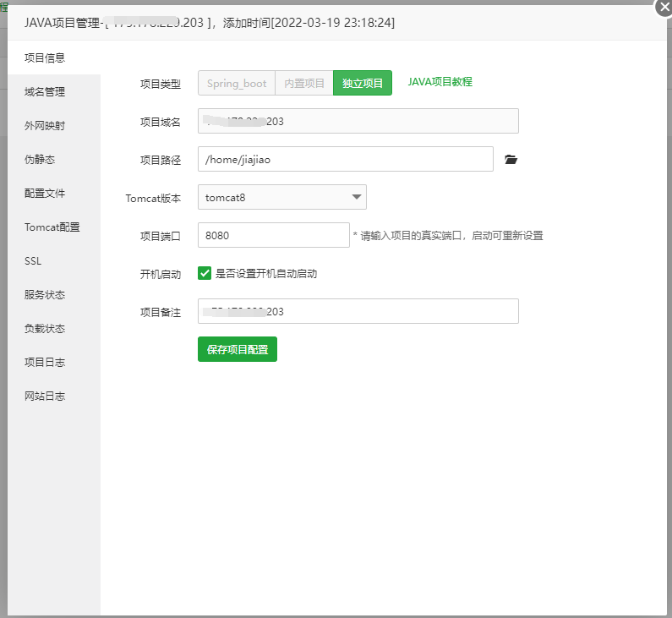Open 负载状态 sidebar tab

tap(54, 329)
